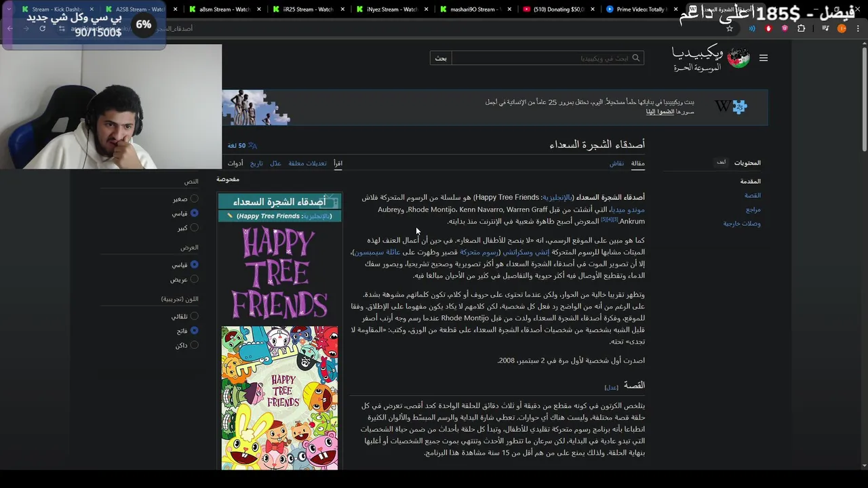
Task: Select the اقرأ view tab
Action: pyautogui.click(x=338, y=163)
